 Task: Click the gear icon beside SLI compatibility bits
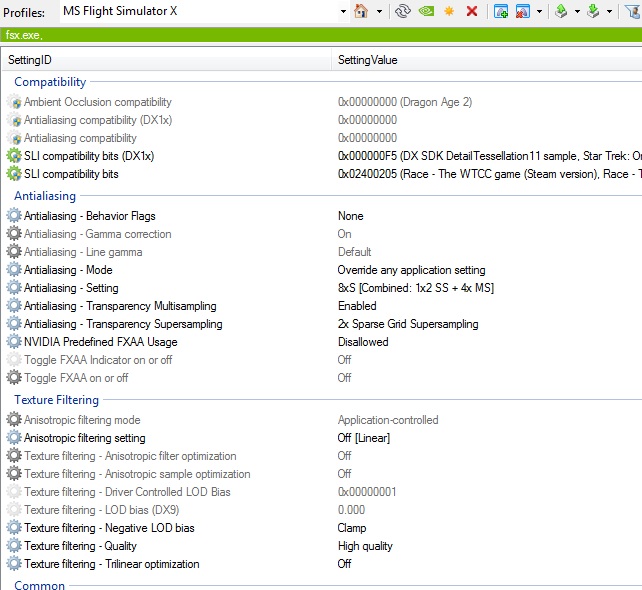tap(14, 174)
